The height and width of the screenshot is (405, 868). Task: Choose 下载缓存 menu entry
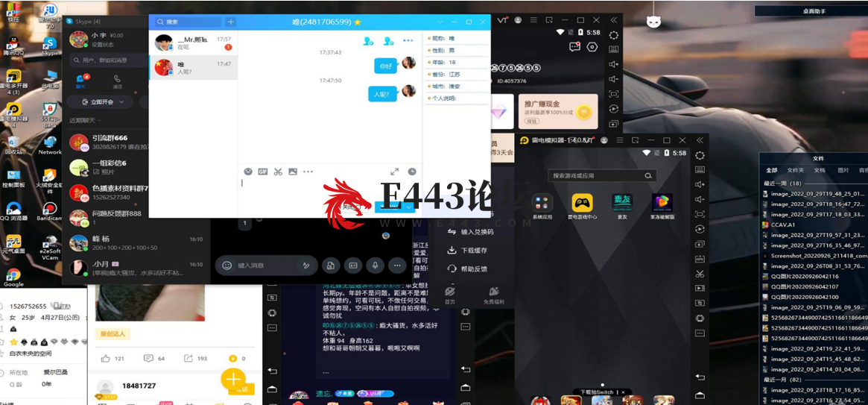[468, 250]
